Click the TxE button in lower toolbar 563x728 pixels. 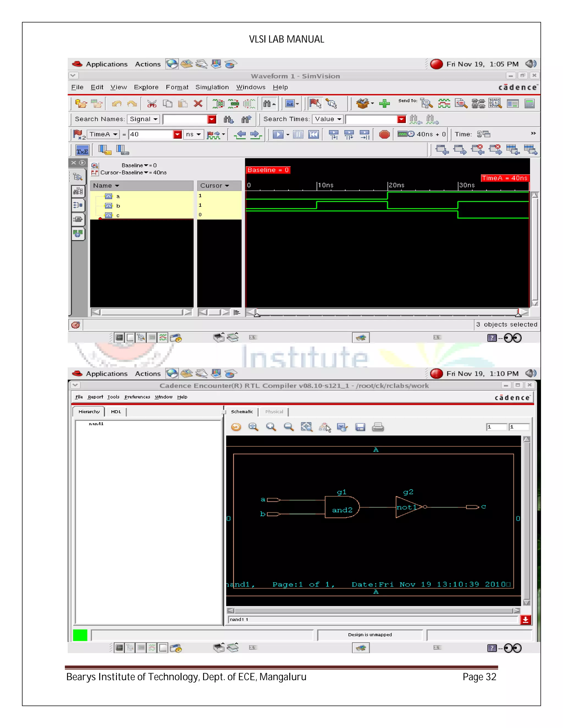[x=82, y=151]
